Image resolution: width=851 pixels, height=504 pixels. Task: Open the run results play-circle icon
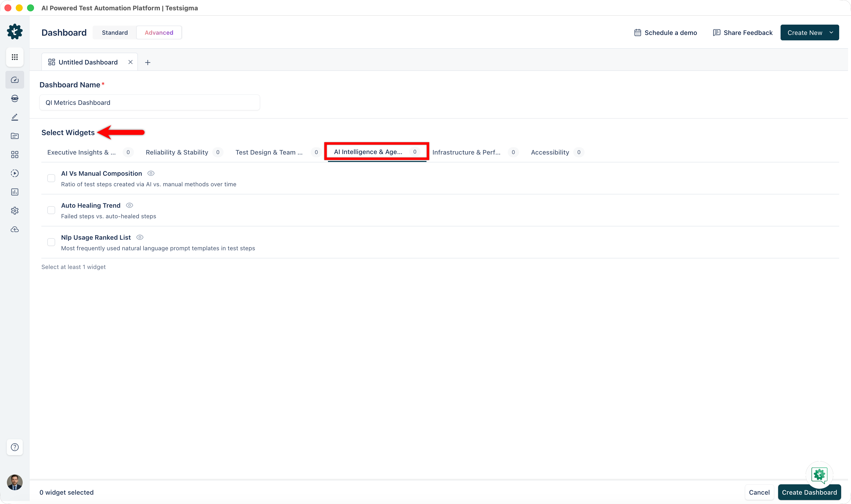point(15,173)
